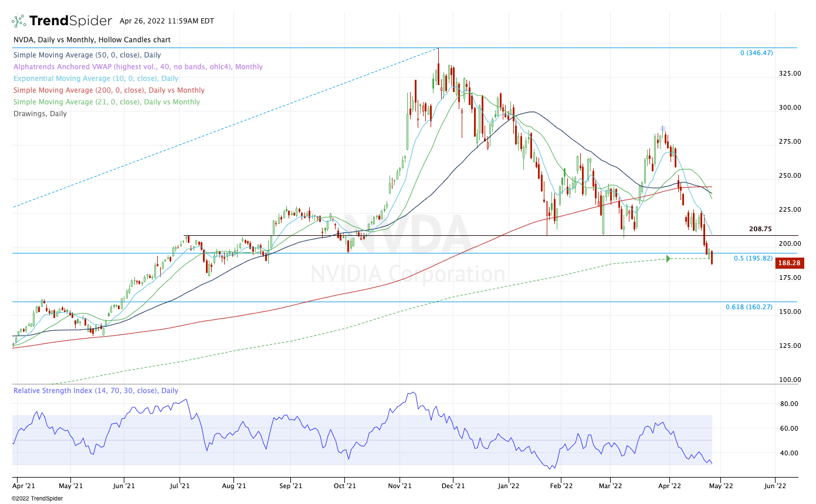Open the Relative Strength Index indicator label
The height and width of the screenshot is (504, 816).
[96, 391]
